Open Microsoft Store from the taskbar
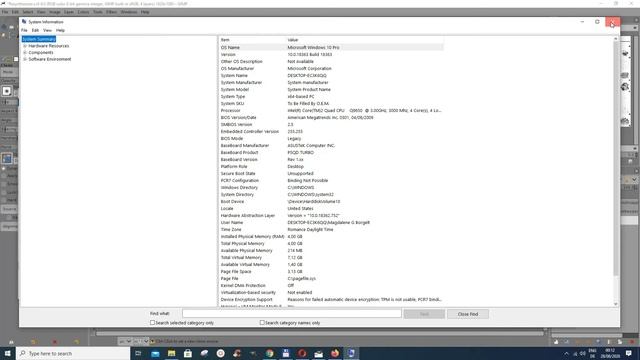 pyautogui.click(x=188, y=353)
